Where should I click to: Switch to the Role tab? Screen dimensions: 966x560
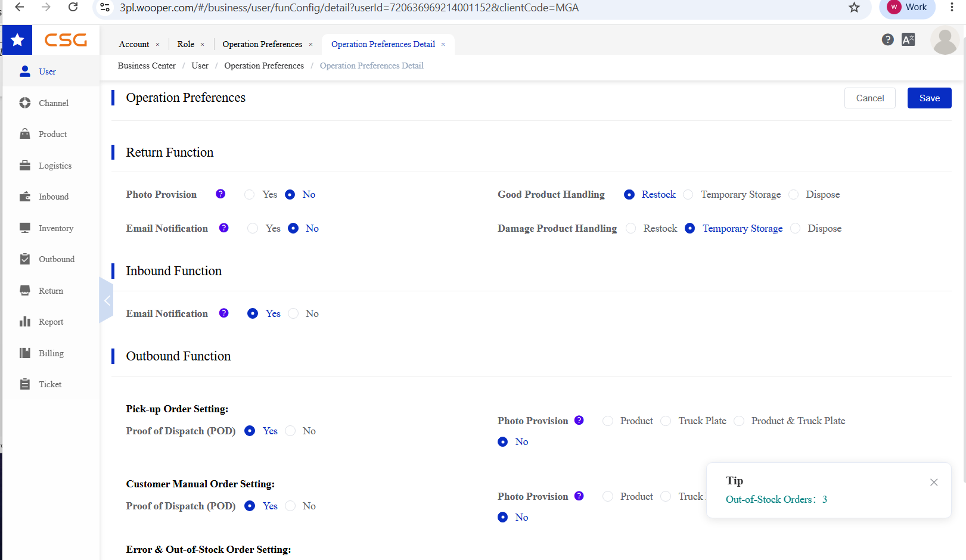(x=186, y=44)
